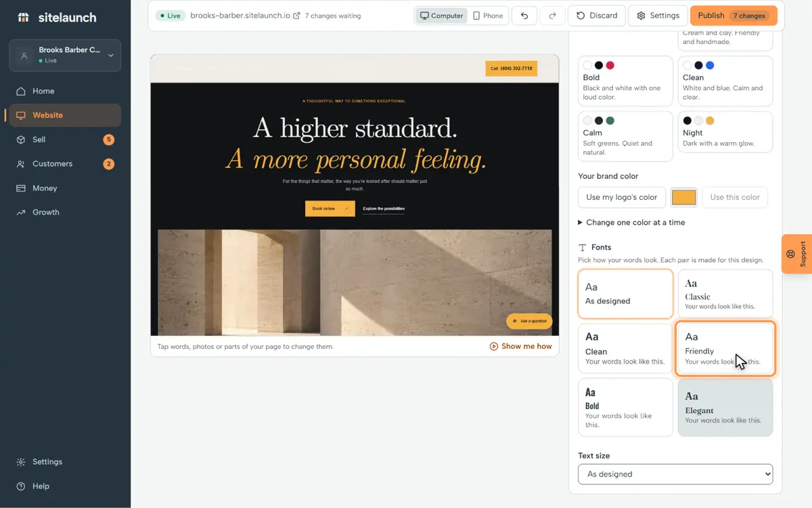This screenshot has width=812, height=508.
Task: Open the top bar Settings button
Action: (x=658, y=16)
